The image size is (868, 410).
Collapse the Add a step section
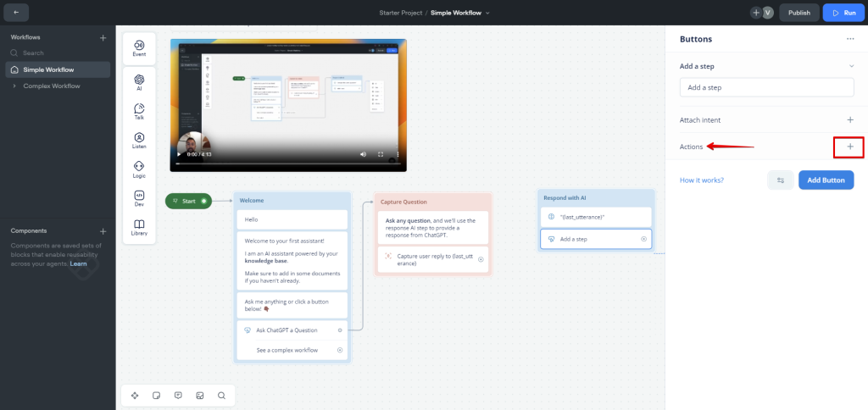tap(851, 65)
